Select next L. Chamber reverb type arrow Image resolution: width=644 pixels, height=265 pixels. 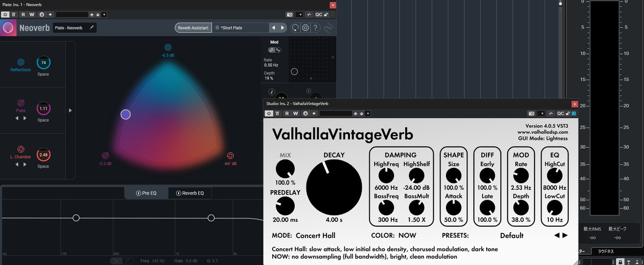pyautogui.click(x=25, y=164)
